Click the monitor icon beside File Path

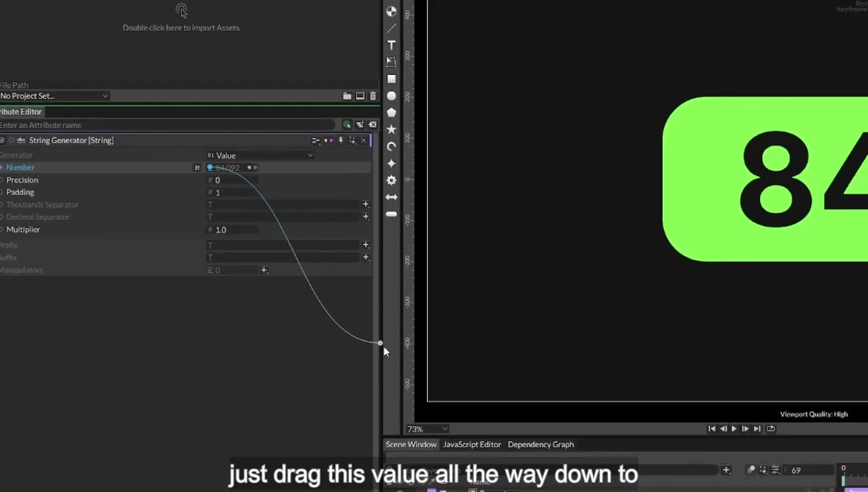[x=360, y=96]
